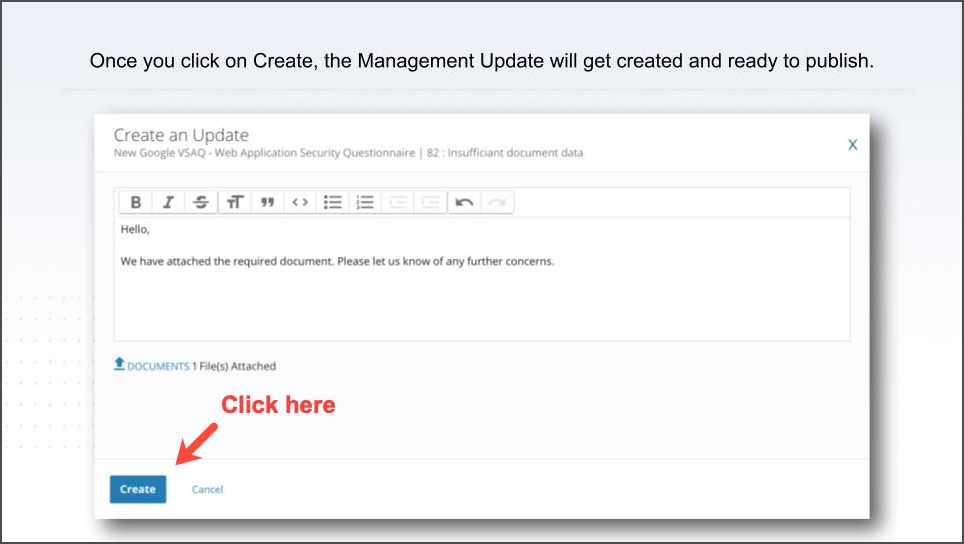Click the 'New Google VSAQ' questionnaire subtitle
This screenshot has height=544, width=964.
coord(348,152)
